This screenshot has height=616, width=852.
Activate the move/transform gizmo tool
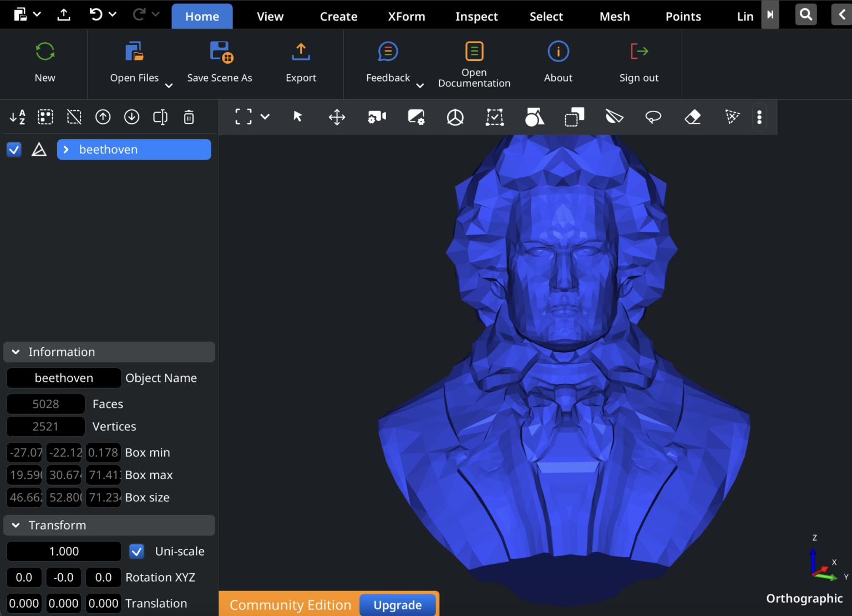[337, 117]
